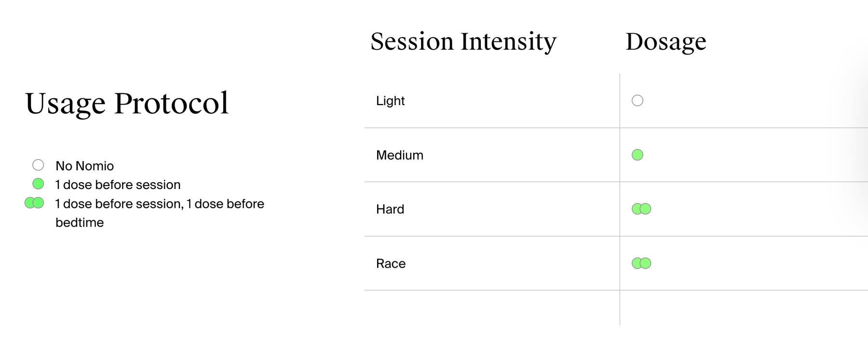Click the "Usage Protocol" heading
The height and width of the screenshot is (337, 868).
click(x=127, y=103)
